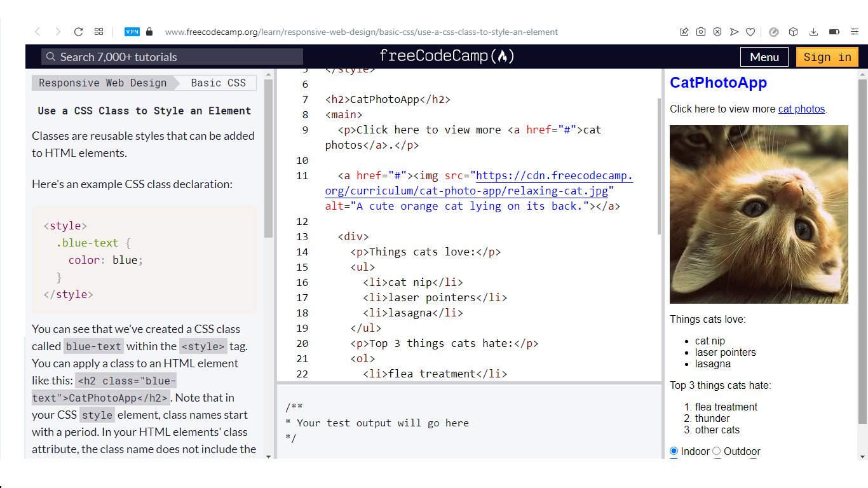Open easy setup sliders icon
Image resolution: width=868 pixels, height=488 pixels.
(x=855, y=32)
